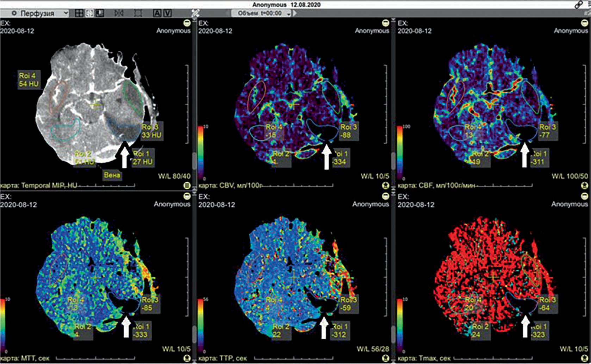Click W/L 10/5 in MTT panel
The image size is (591, 364).
pyautogui.click(x=176, y=349)
